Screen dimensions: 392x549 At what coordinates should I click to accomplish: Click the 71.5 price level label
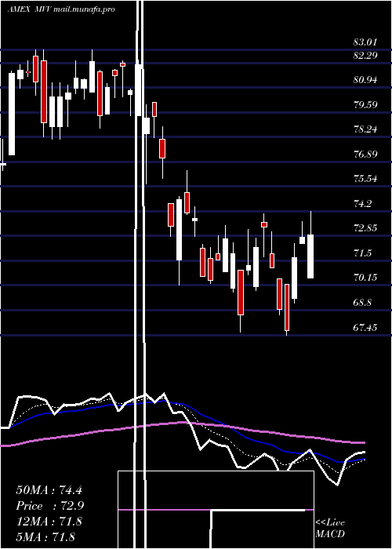pyautogui.click(x=363, y=253)
